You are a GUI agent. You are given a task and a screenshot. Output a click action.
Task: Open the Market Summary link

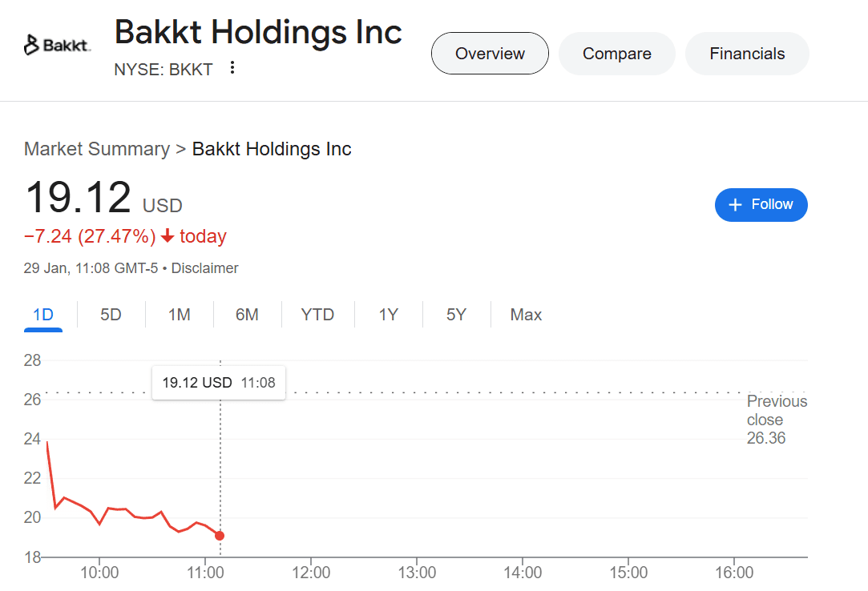pyautogui.click(x=96, y=149)
